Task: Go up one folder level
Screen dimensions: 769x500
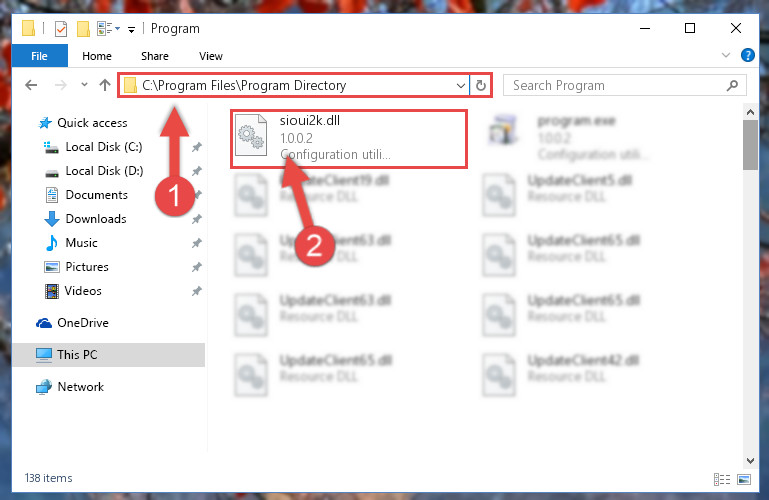Action: pyautogui.click(x=104, y=85)
